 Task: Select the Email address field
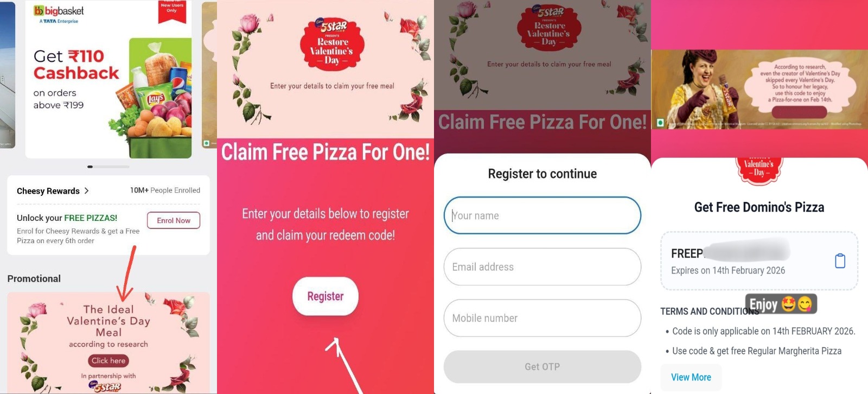click(542, 267)
